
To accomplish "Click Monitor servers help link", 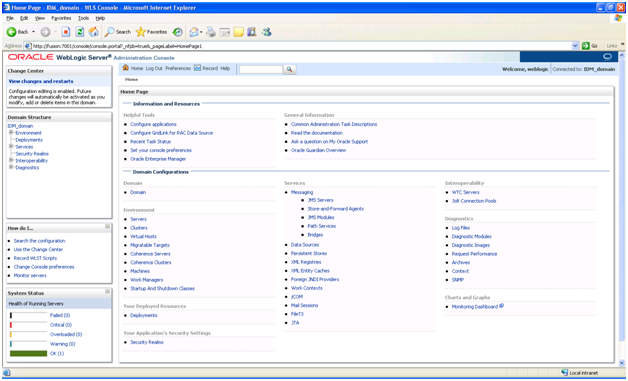I will click(30, 275).
